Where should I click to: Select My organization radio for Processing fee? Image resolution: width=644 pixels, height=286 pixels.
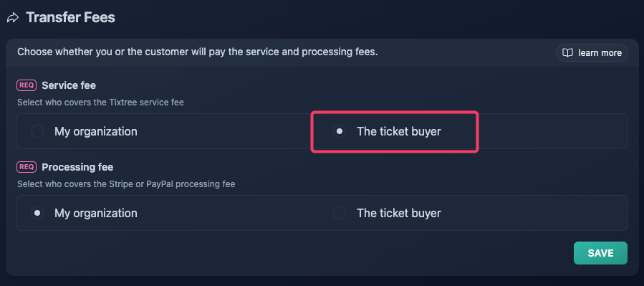coord(37,213)
